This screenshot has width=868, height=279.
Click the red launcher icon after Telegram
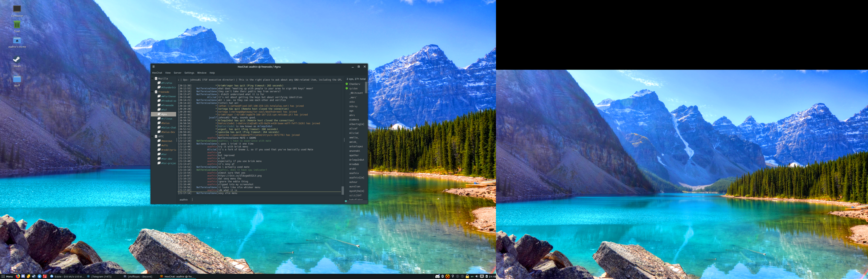click(x=45, y=276)
